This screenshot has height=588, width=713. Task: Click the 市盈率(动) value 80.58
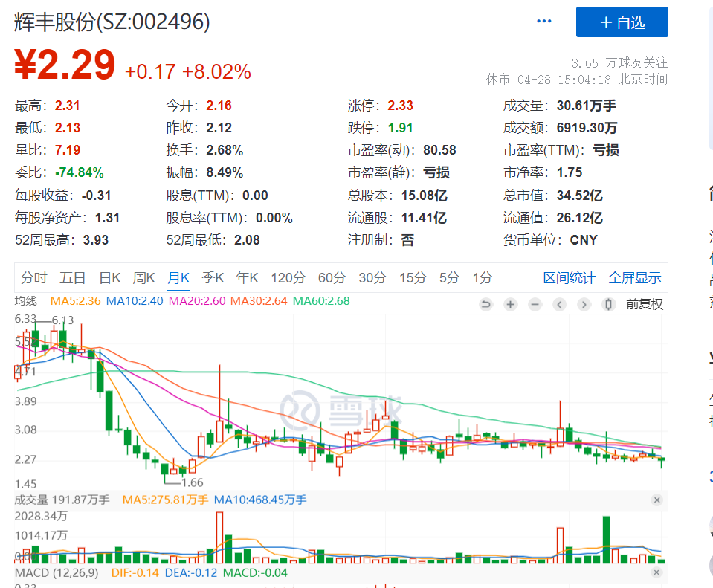439,150
